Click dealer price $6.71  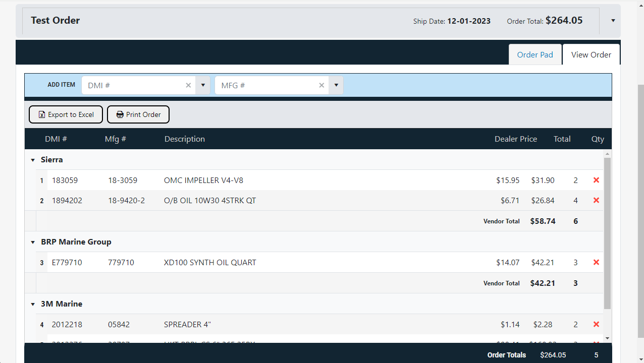point(510,200)
